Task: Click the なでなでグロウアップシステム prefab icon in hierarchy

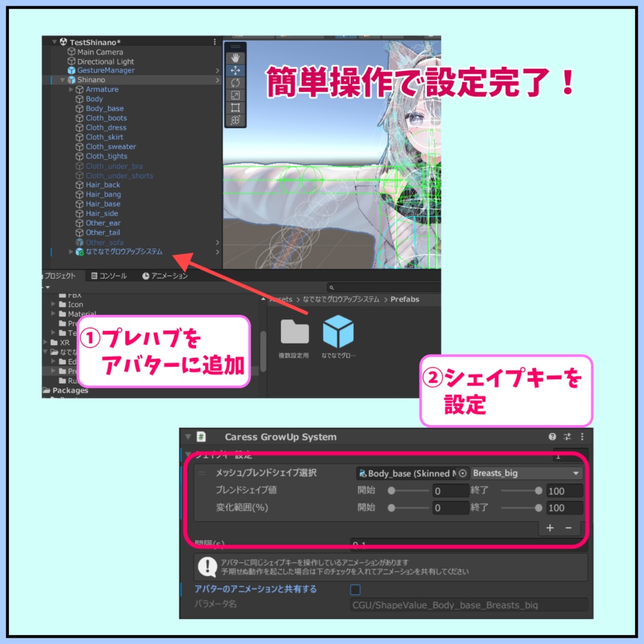Action: tap(80, 252)
